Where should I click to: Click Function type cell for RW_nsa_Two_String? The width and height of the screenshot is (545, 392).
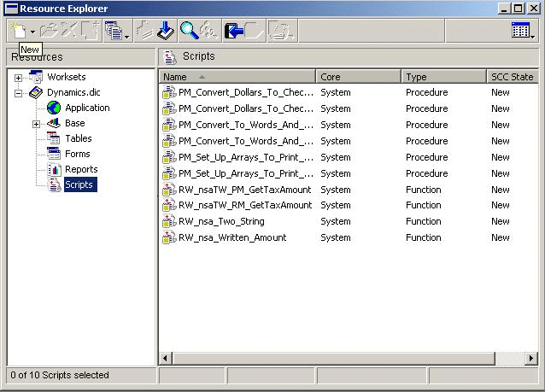pyautogui.click(x=424, y=221)
